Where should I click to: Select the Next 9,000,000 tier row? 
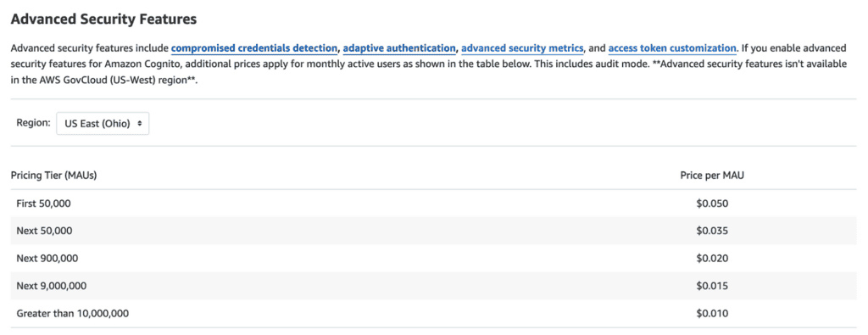click(434, 287)
